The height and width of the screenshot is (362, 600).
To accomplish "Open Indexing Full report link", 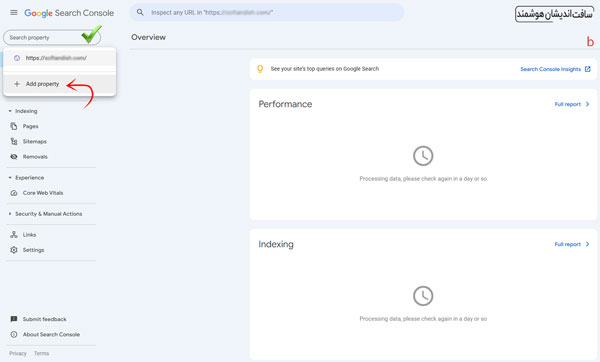I will point(567,244).
